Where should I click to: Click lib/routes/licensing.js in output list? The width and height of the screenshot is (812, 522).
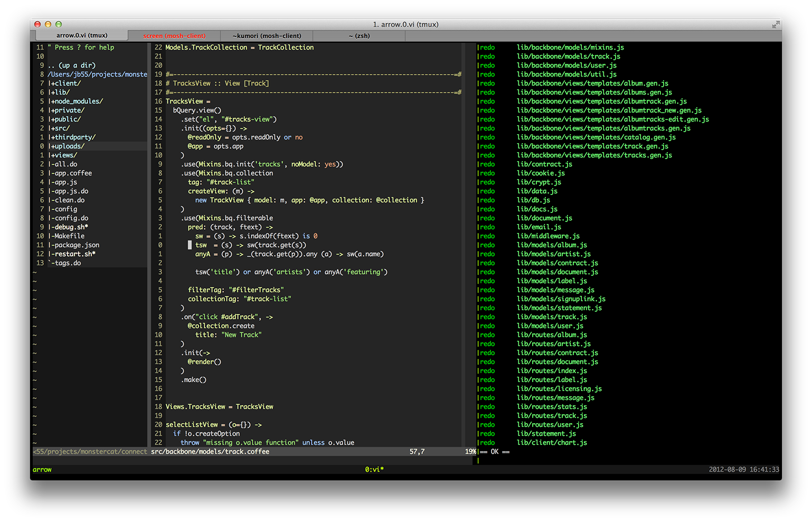[559, 389]
